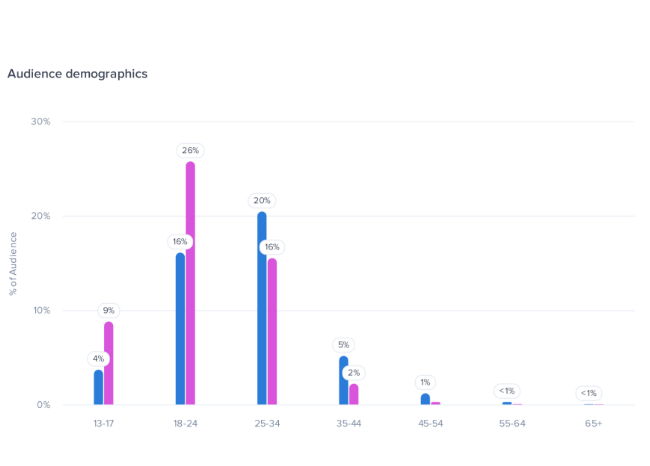This screenshot has height=466, width=650.
Task: Select the pink 35-44 bar
Action: pos(354,394)
